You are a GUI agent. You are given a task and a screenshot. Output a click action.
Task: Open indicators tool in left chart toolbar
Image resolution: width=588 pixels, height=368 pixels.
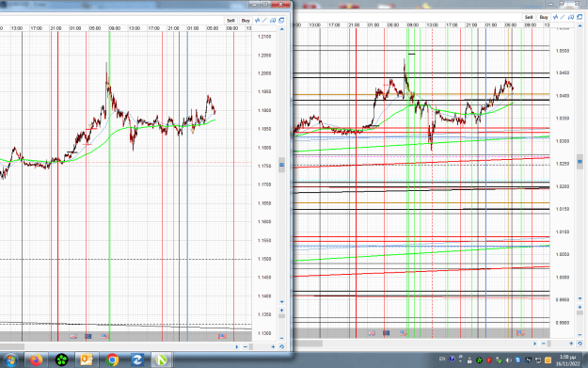pyautogui.click(x=258, y=21)
